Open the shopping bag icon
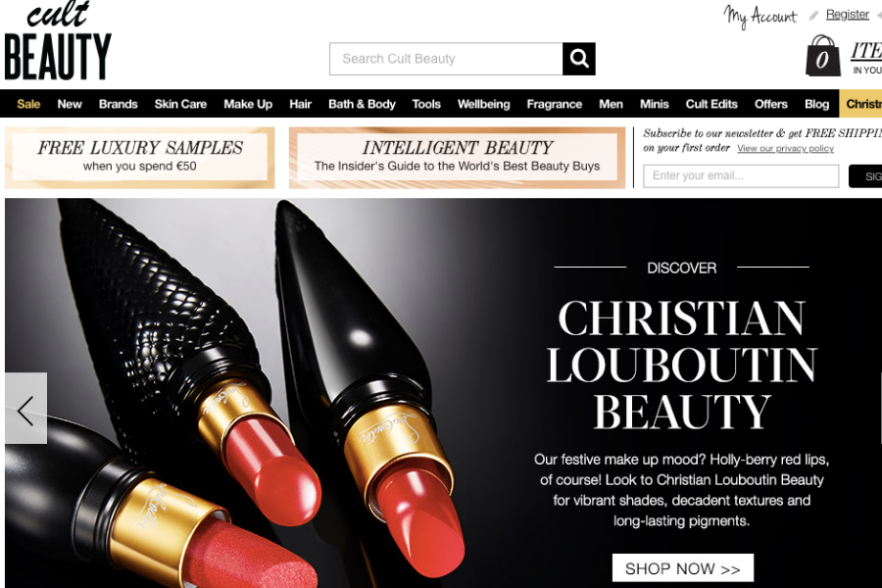The width and height of the screenshot is (882, 588). (823, 55)
